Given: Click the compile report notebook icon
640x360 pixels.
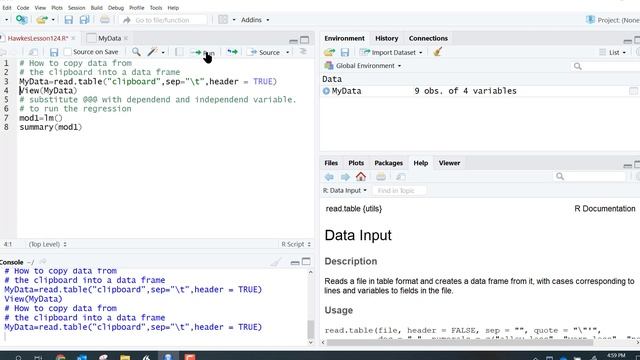Looking at the screenshot, I should point(179,52).
